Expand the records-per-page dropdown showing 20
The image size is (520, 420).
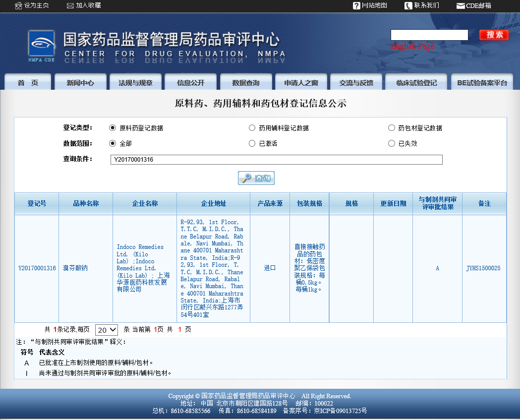coord(106,330)
